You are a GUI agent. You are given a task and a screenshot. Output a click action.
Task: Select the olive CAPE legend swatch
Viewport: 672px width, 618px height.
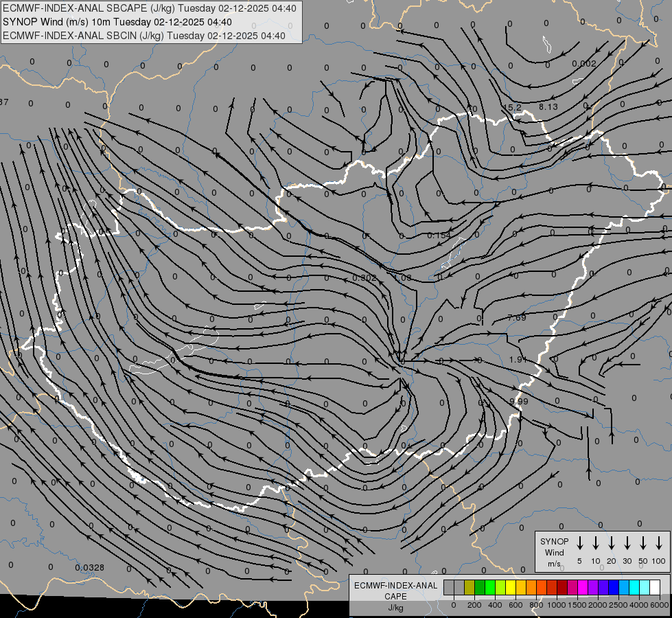470,587
